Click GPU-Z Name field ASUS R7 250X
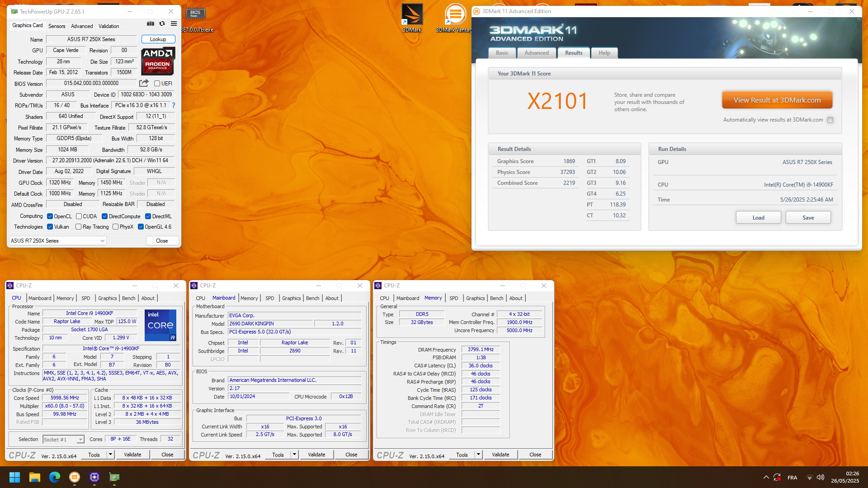The image size is (868, 488). click(91, 39)
